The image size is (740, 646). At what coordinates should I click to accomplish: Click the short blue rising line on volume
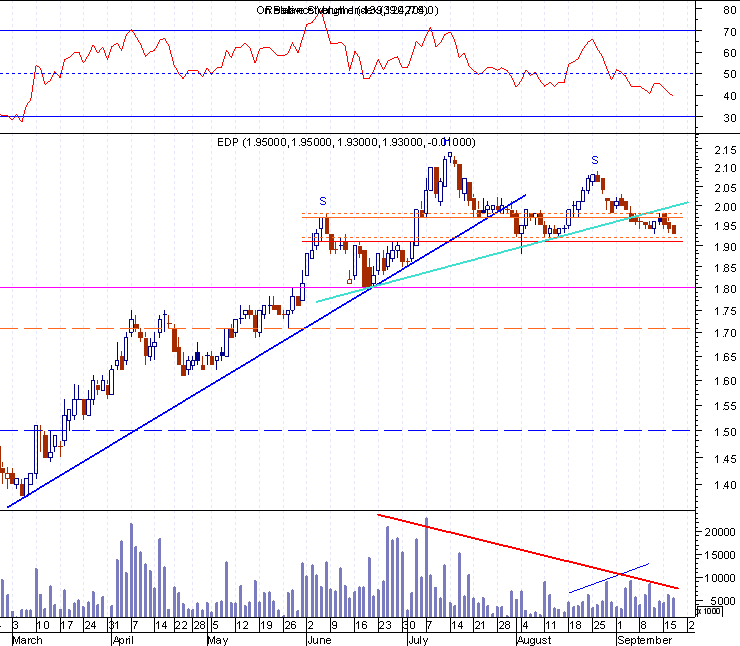point(609,578)
